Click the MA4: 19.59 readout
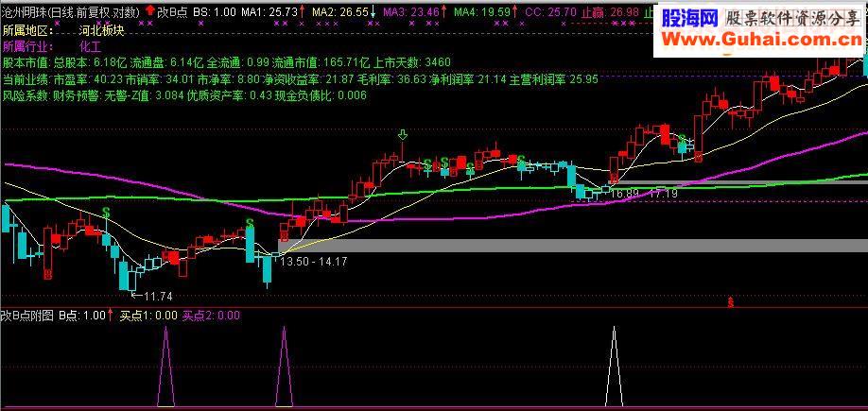The height and width of the screenshot is (411, 868). point(482,11)
